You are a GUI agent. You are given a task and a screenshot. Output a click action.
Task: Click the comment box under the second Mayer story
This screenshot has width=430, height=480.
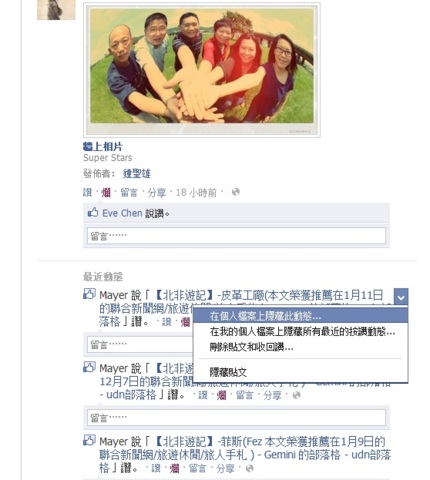click(x=236, y=418)
